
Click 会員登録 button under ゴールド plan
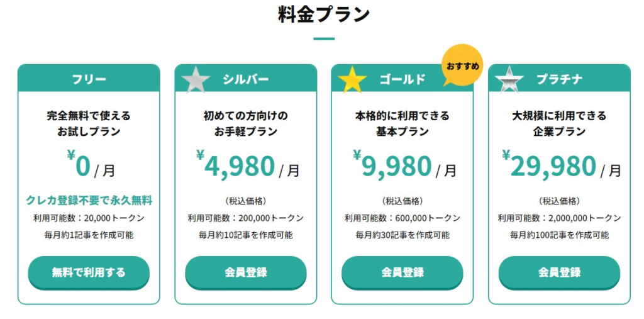pyautogui.click(x=402, y=273)
